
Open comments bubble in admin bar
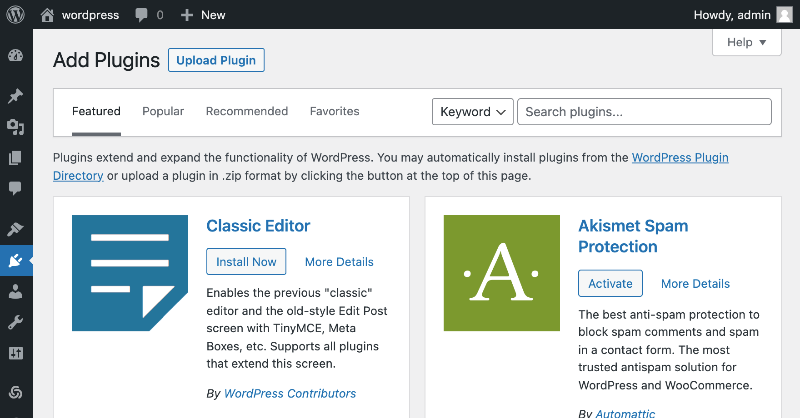[141, 15]
